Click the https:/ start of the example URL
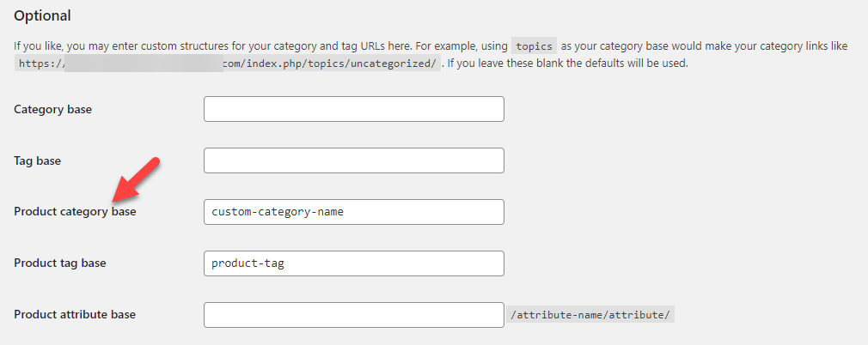 click(40, 63)
